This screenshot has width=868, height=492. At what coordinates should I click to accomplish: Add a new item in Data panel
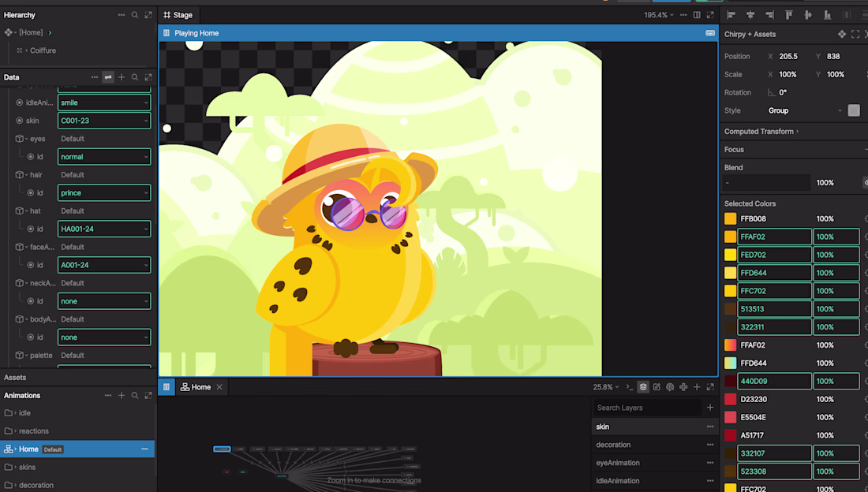pos(122,77)
